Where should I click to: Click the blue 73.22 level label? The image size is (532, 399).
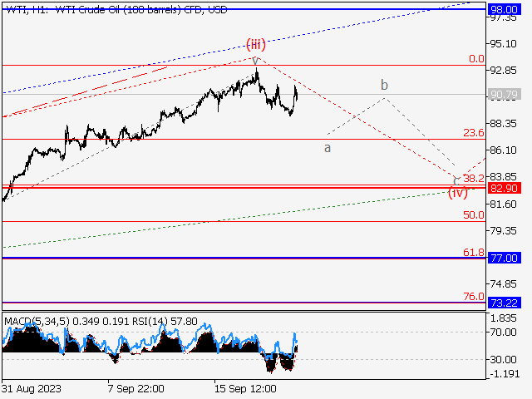[x=505, y=303]
